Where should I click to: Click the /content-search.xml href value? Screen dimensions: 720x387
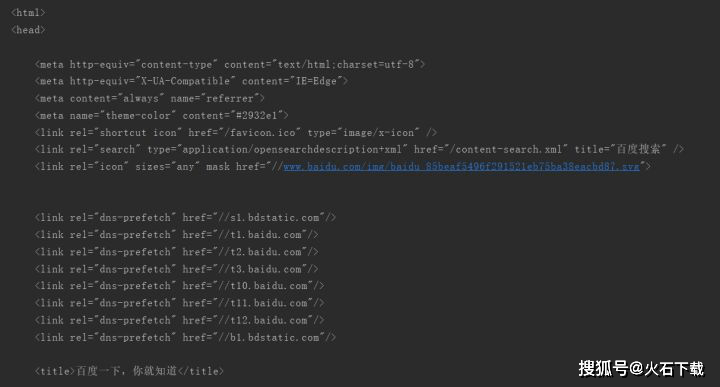508,150
